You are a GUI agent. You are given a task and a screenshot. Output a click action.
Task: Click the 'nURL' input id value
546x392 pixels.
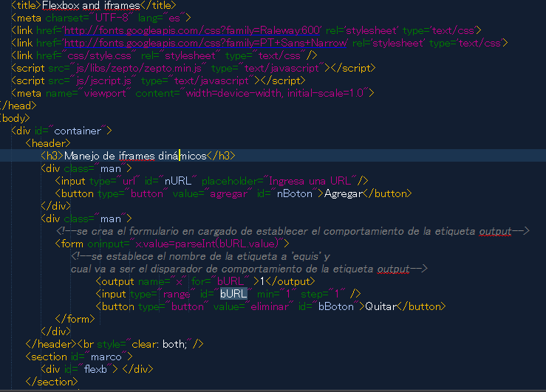177,181
